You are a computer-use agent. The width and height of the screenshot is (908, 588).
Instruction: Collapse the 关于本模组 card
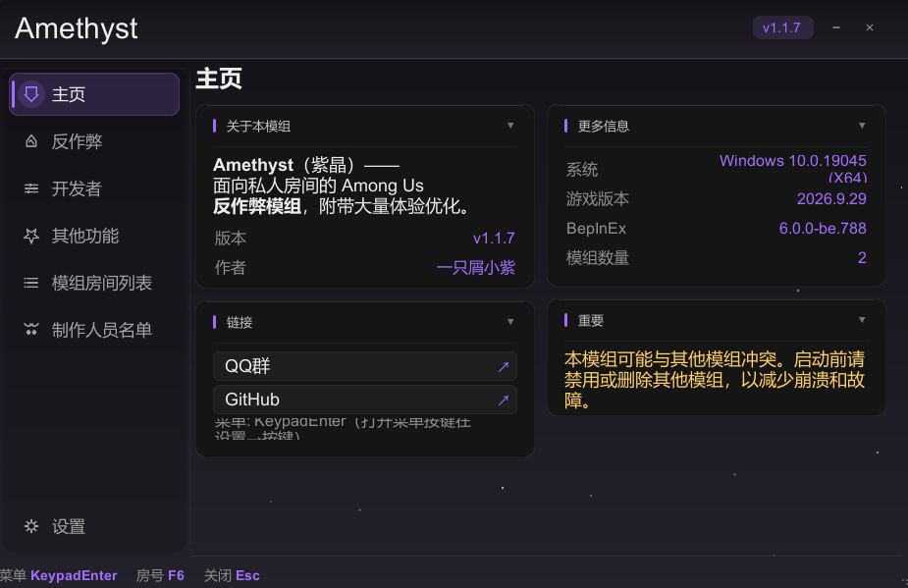click(510, 126)
